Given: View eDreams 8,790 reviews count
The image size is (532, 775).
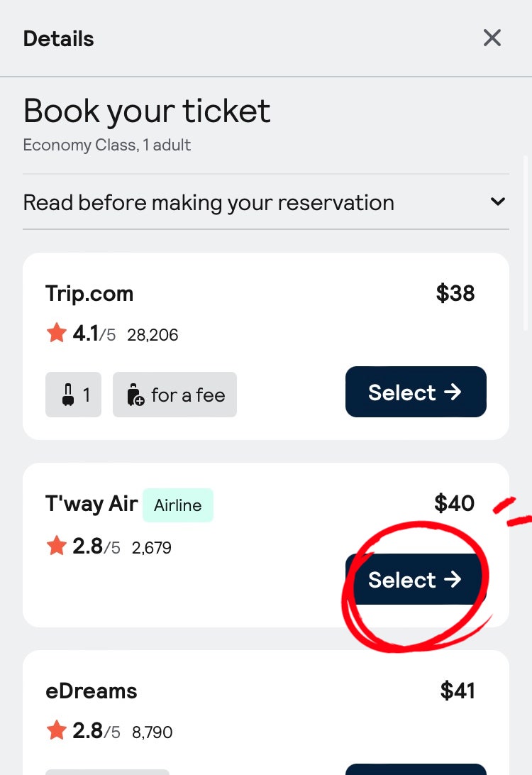Looking at the screenshot, I should (152, 732).
